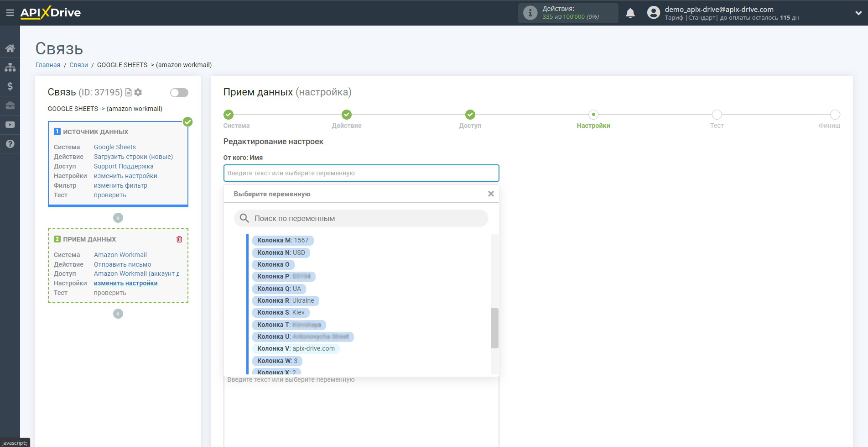The image size is (868, 447).
Task: Toggle the connection on/off switch
Action: click(179, 93)
